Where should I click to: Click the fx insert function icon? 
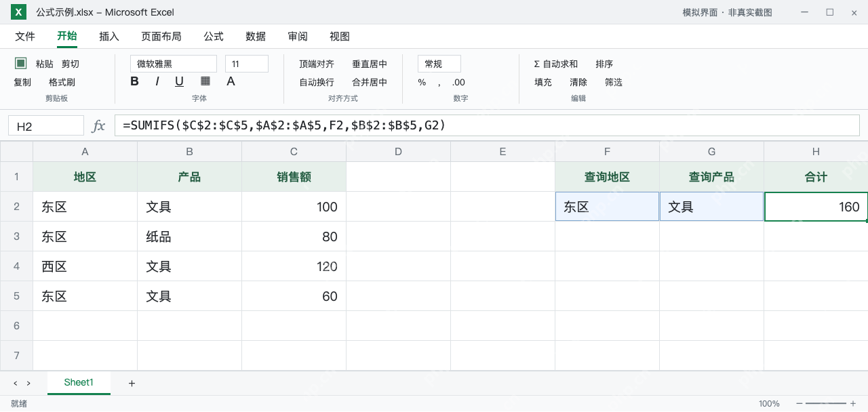[98, 125]
